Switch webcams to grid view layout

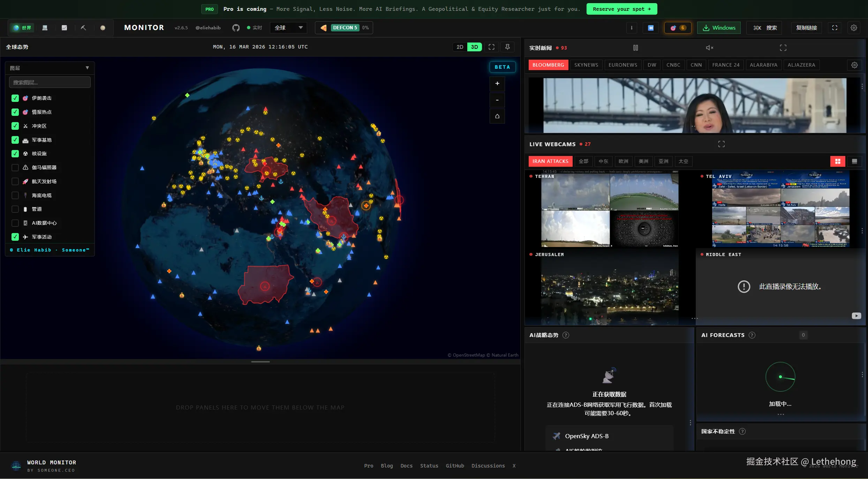tap(837, 161)
